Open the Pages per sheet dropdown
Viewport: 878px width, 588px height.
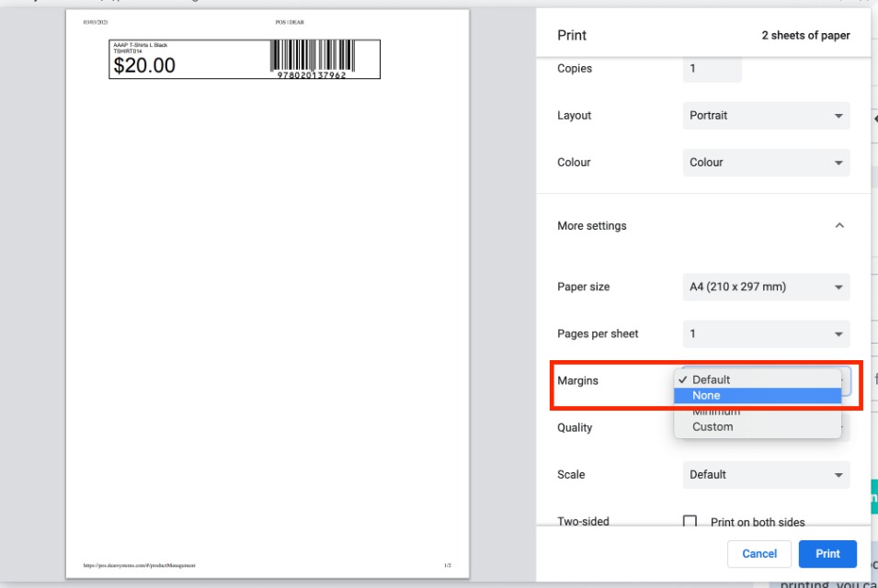tap(765, 334)
